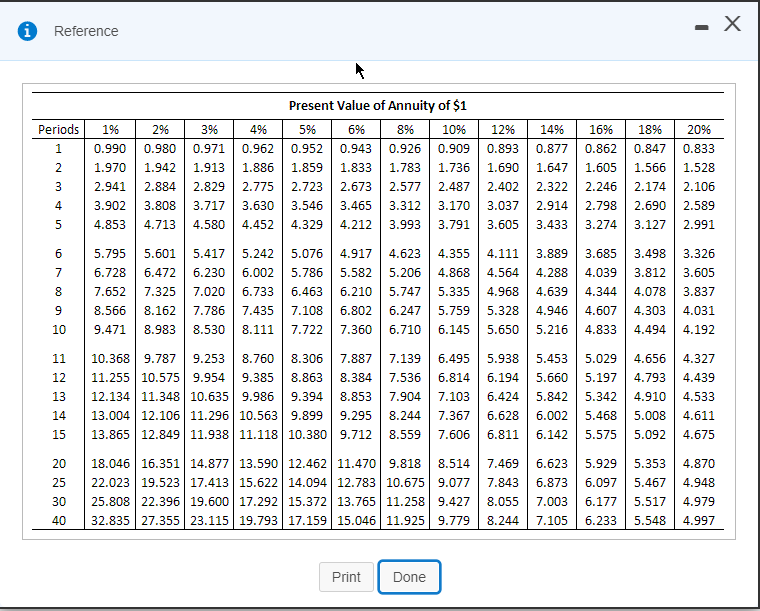760x611 pixels.
Task: Click the cell value 8.244 in row 14
Action: point(405,416)
